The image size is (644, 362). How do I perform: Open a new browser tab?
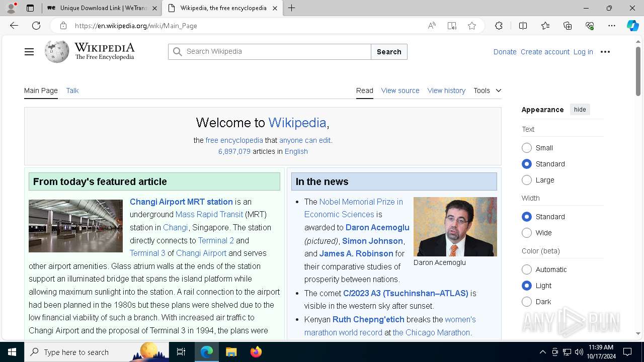292,8
